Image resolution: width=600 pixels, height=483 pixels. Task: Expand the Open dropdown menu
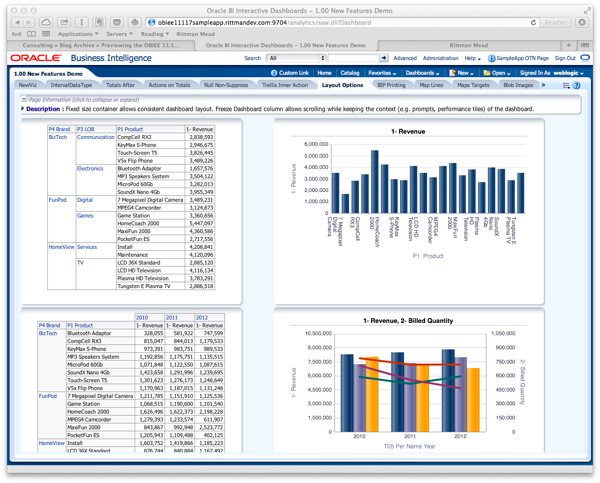[x=497, y=73]
